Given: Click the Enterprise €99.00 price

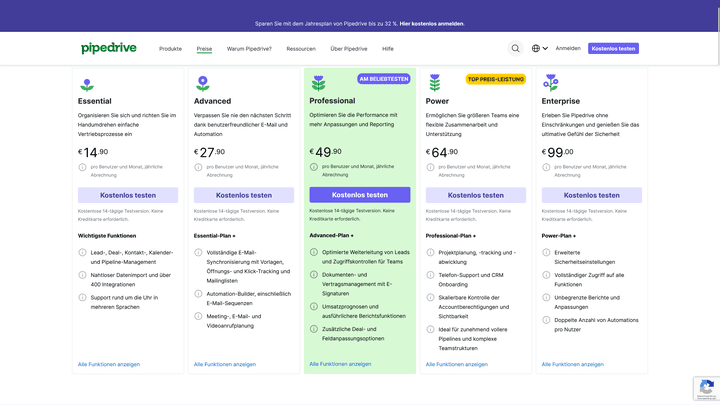Looking at the screenshot, I should pos(557,152).
